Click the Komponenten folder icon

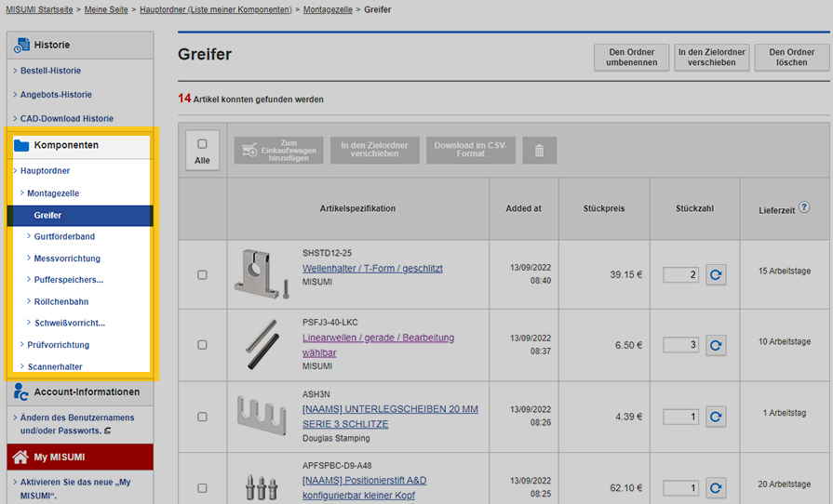coord(21,145)
